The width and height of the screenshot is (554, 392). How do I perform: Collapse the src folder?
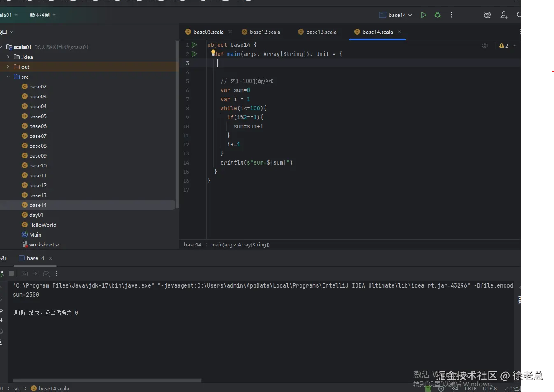point(8,77)
